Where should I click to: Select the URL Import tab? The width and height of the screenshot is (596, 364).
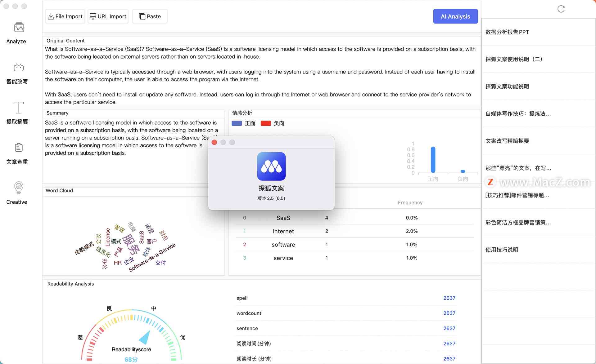(x=108, y=16)
